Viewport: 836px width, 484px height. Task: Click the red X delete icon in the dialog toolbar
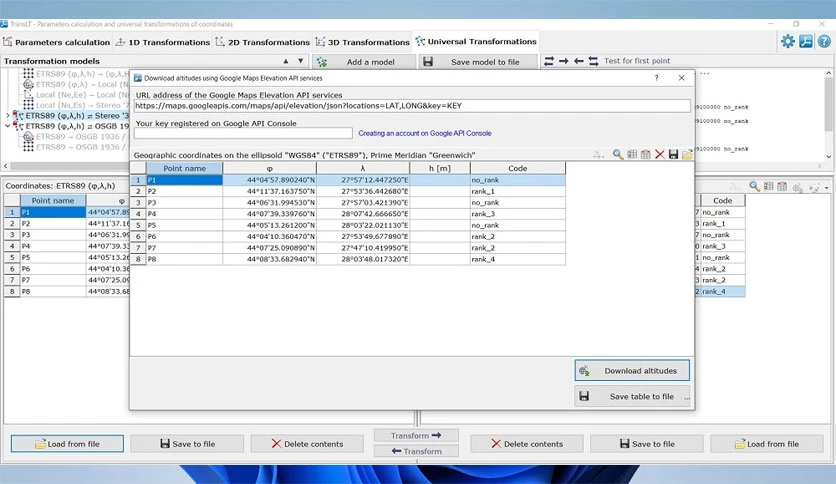660,155
